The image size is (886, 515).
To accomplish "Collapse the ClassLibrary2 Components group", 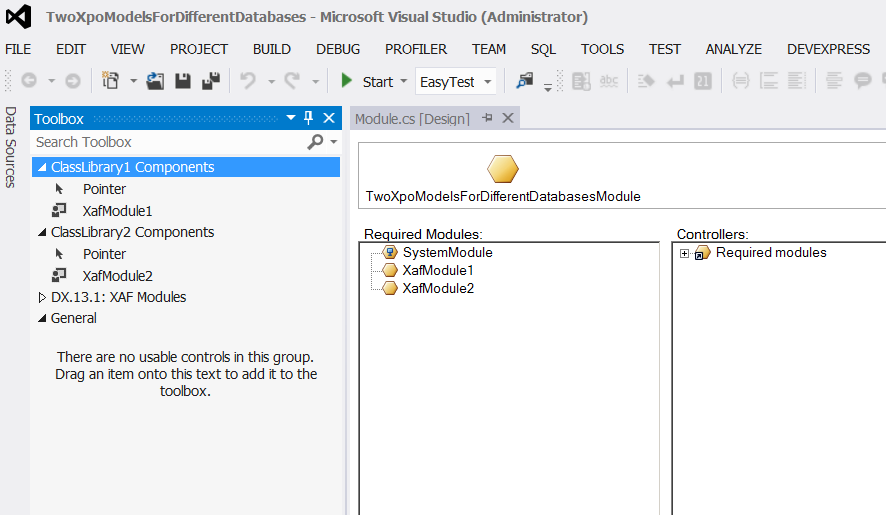I will (42, 232).
